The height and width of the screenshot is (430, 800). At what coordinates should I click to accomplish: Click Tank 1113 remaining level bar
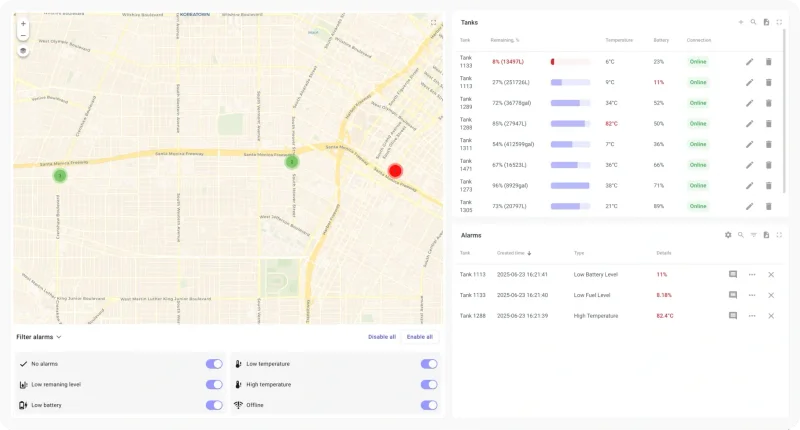pyautogui.click(x=570, y=82)
